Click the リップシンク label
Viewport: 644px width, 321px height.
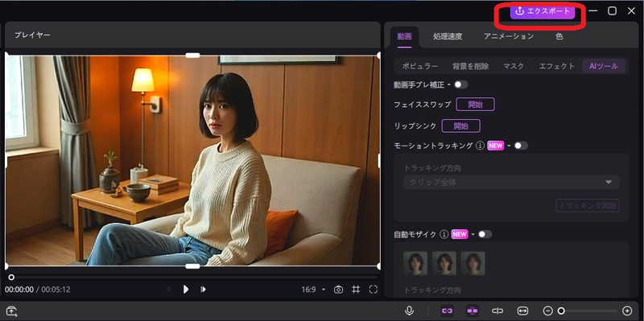(415, 126)
